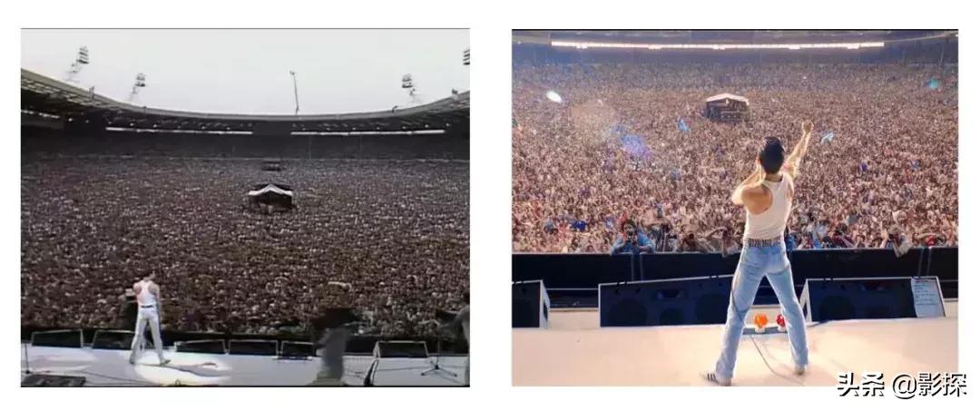The height and width of the screenshot is (411, 980).
Task: Click the 头条 @影探 watermark
Action: [901, 385]
